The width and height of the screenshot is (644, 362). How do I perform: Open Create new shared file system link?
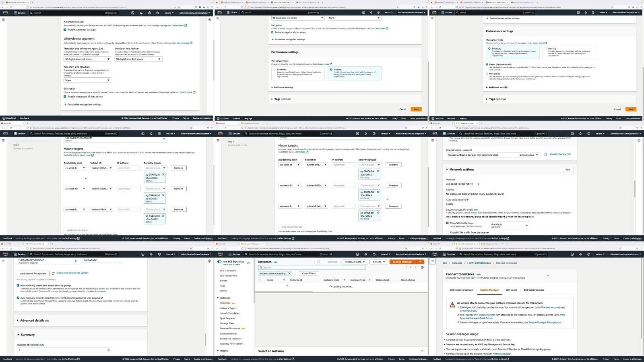(x=72, y=273)
